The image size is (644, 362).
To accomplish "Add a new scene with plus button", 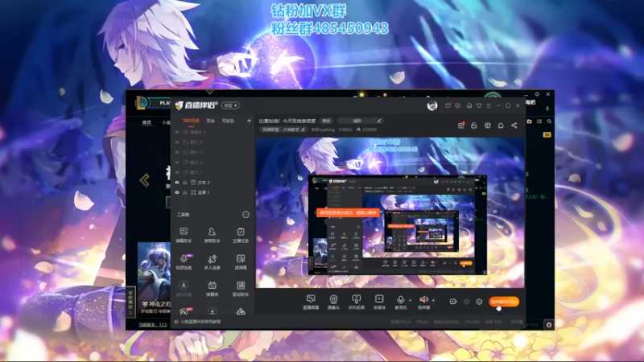I will tap(249, 121).
